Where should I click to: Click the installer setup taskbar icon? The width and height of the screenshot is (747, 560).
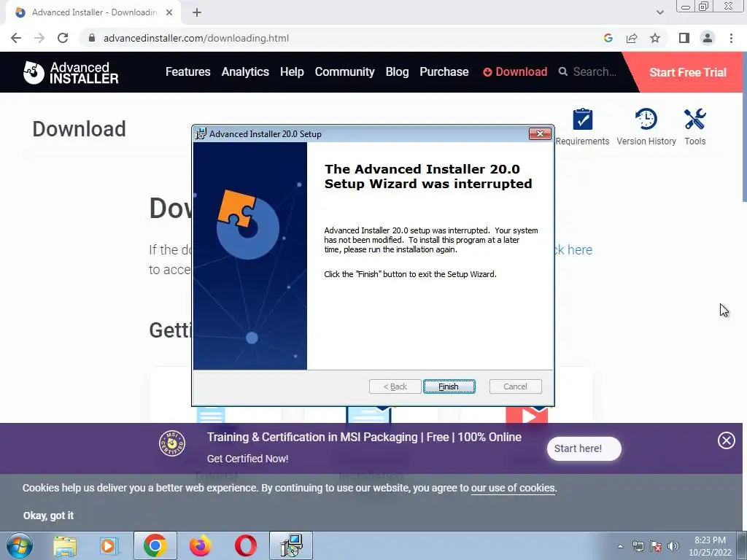point(291,545)
